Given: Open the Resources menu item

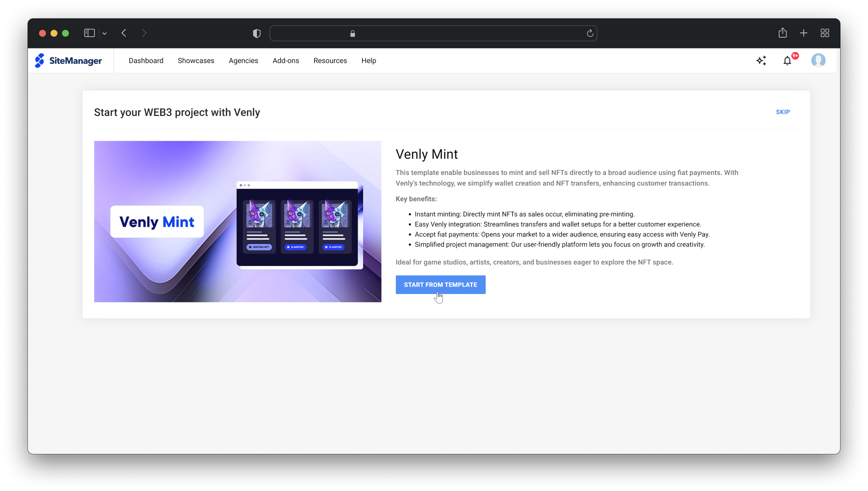Looking at the screenshot, I should (x=330, y=61).
